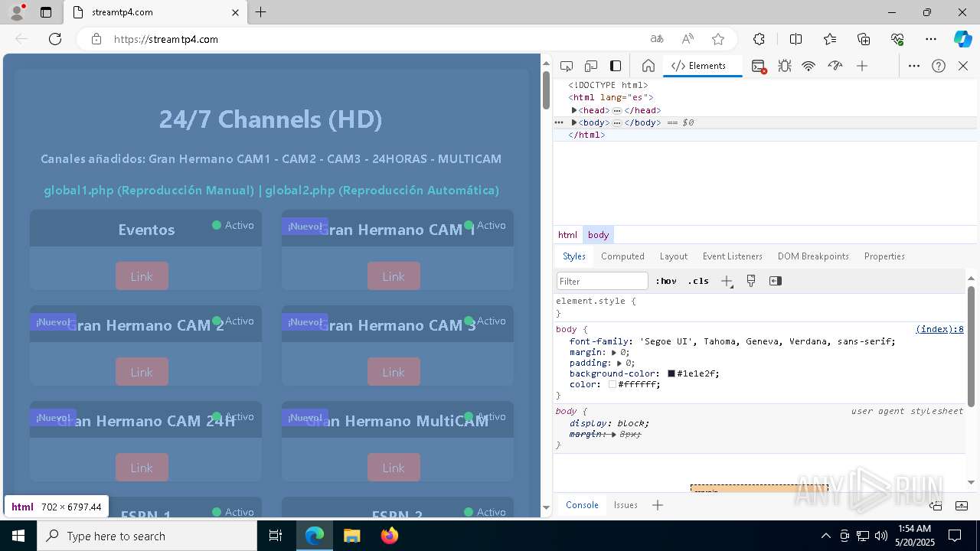Open File Explorer from the taskbar

pos(352,536)
